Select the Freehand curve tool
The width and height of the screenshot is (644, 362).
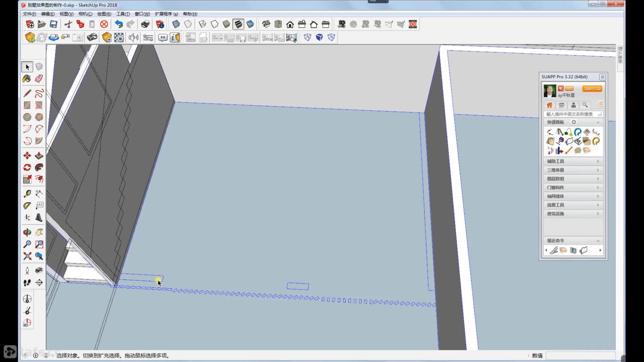39,93
